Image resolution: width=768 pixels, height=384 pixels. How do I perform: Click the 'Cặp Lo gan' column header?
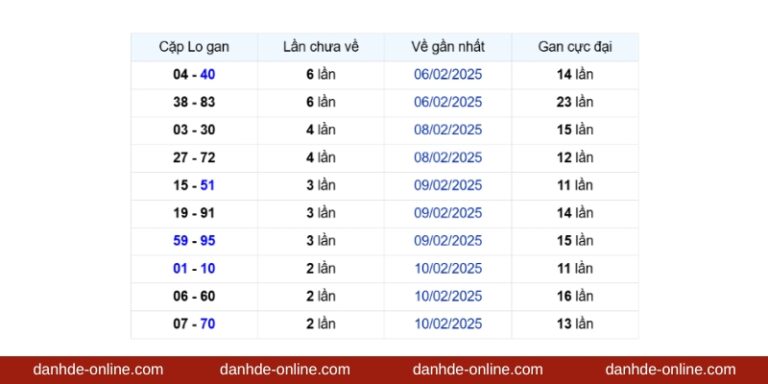[194, 47]
